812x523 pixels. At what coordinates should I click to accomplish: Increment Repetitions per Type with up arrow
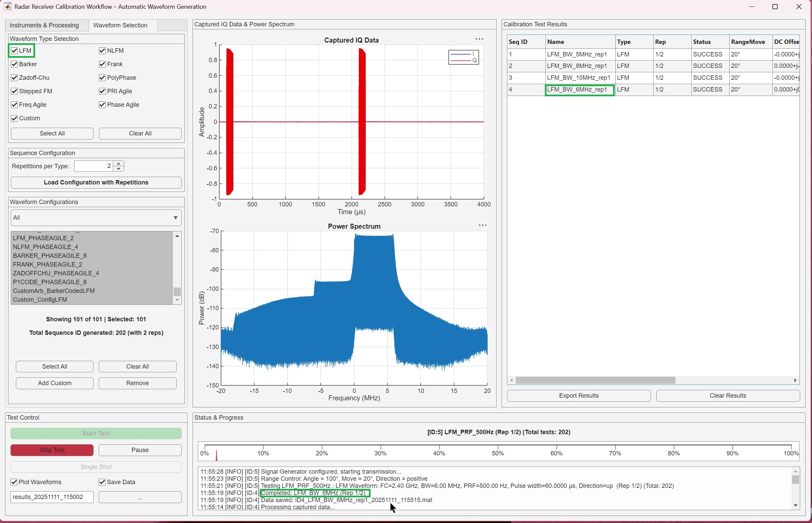point(118,163)
